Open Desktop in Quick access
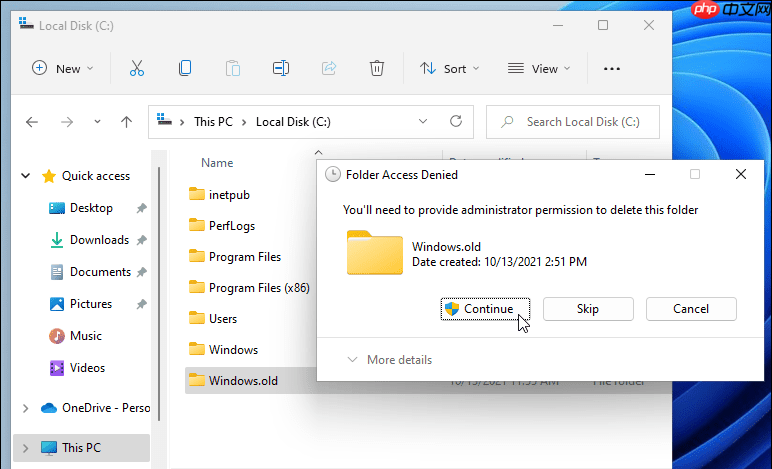The width and height of the screenshot is (772, 469). click(x=91, y=208)
